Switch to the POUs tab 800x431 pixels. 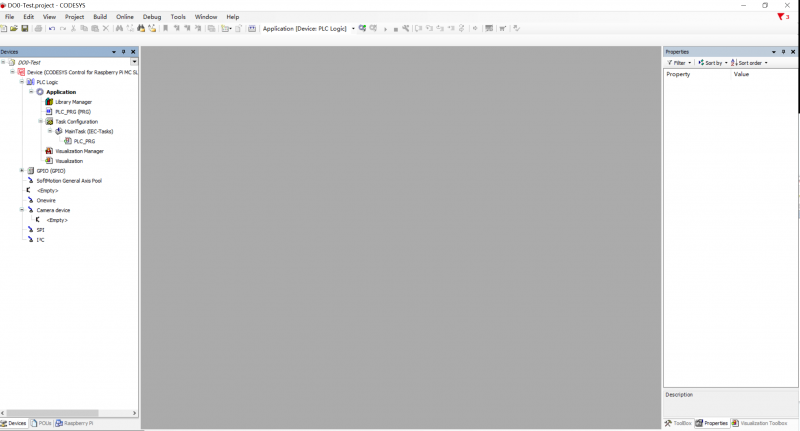42,424
